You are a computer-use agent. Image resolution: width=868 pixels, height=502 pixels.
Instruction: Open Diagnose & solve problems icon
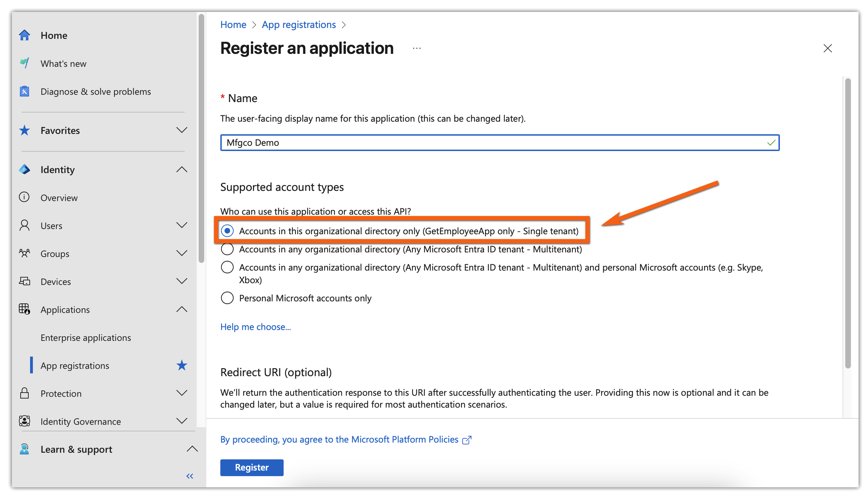[24, 91]
